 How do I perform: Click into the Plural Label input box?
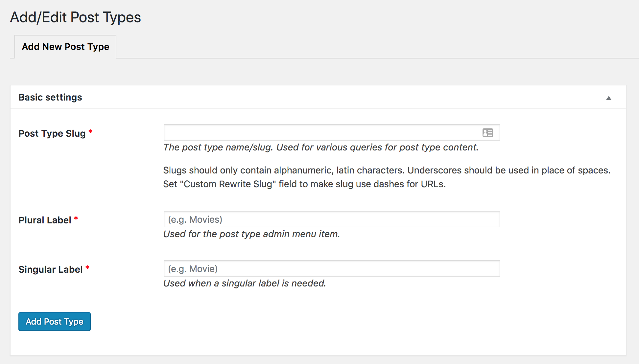331,219
